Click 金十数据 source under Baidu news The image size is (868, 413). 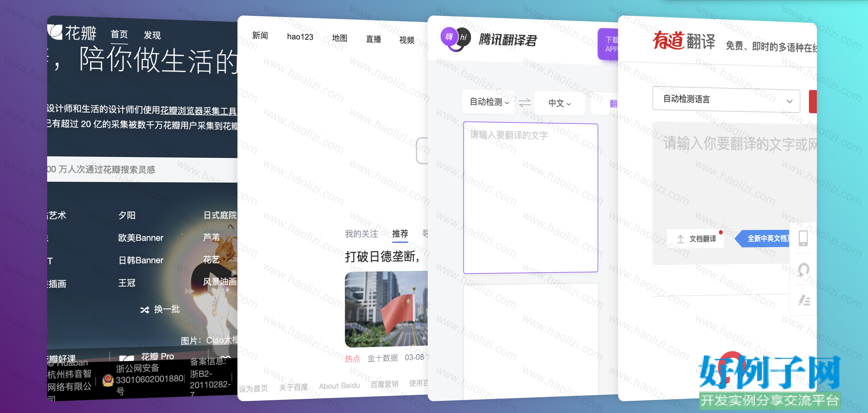coord(382,358)
